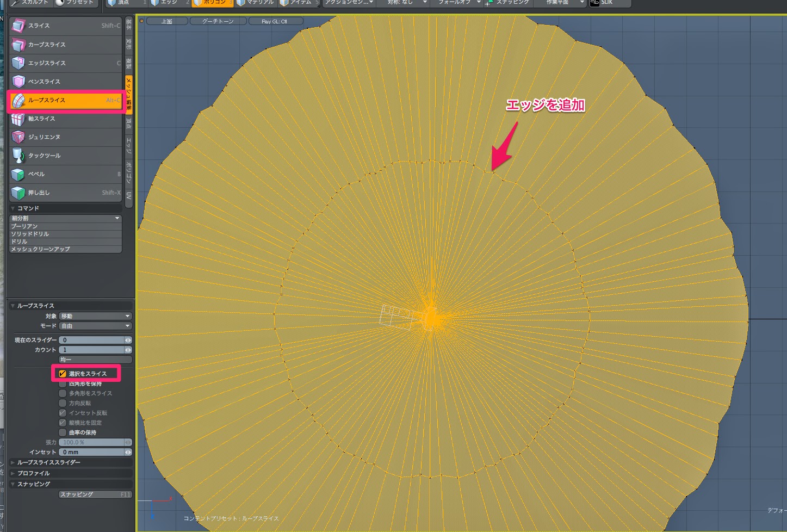Open the 対象 dropdown set to 移動
Image resolution: width=787 pixels, height=532 pixels.
click(x=95, y=316)
